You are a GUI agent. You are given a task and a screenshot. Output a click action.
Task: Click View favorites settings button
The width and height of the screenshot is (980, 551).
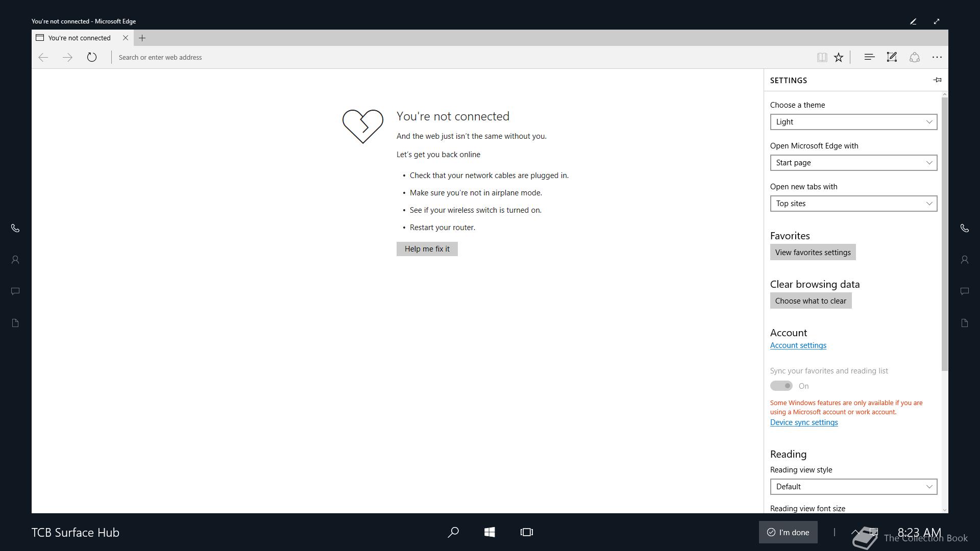813,252
